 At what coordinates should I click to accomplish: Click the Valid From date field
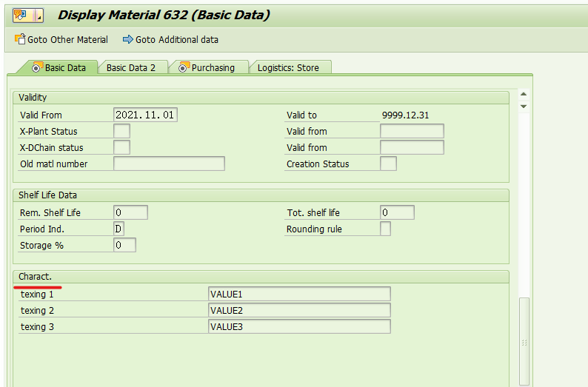(x=145, y=115)
